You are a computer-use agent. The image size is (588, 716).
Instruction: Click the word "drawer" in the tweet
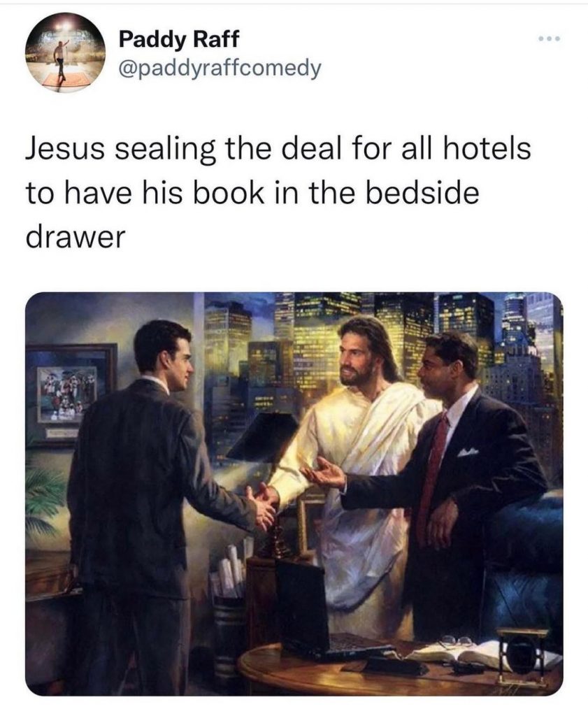click(x=76, y=237)
